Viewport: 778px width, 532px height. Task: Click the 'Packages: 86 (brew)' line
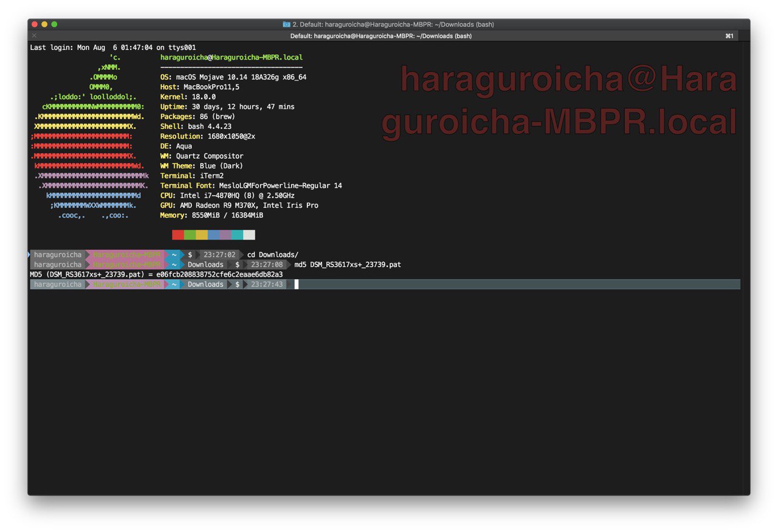click(198, 116)
